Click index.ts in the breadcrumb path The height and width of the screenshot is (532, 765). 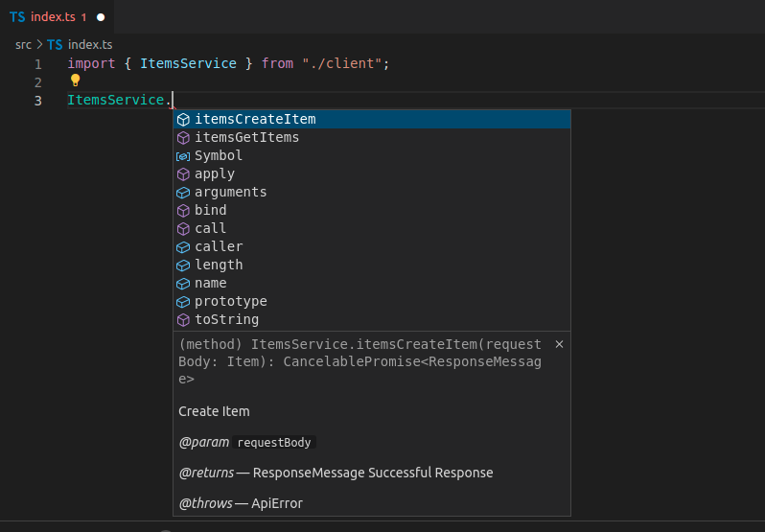(x=89, y=44)
